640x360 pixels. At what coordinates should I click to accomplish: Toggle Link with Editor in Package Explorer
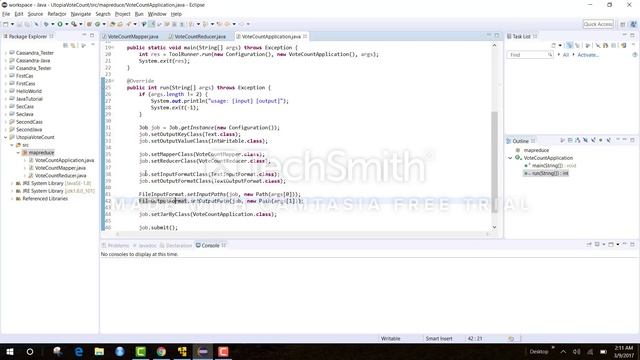pos(73,45)
